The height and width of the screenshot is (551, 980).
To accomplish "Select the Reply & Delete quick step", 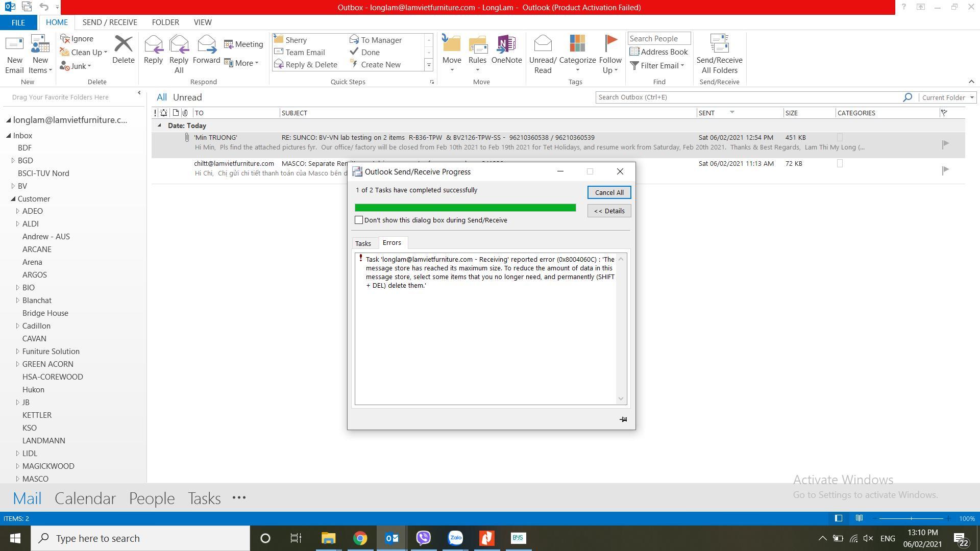I will pos(306,64).
